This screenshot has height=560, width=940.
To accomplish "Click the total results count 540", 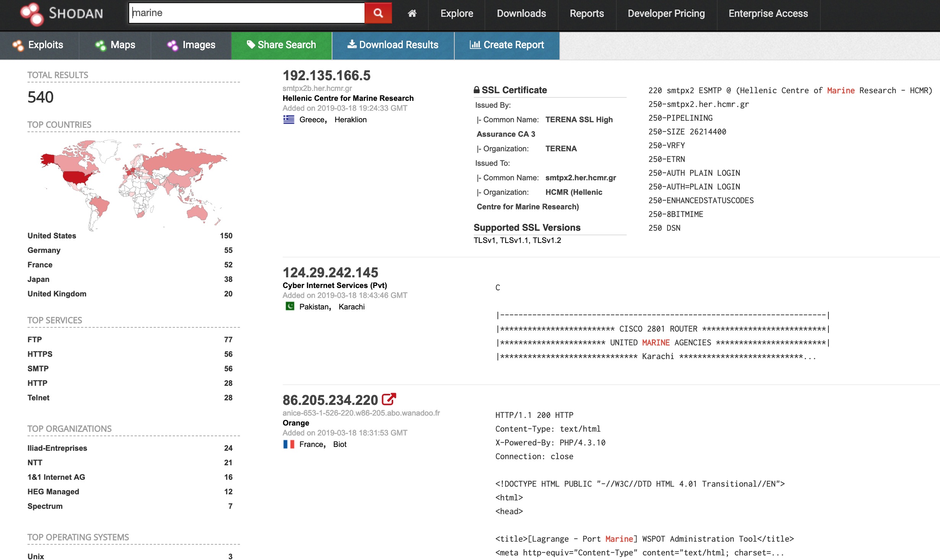I will 40,97.
